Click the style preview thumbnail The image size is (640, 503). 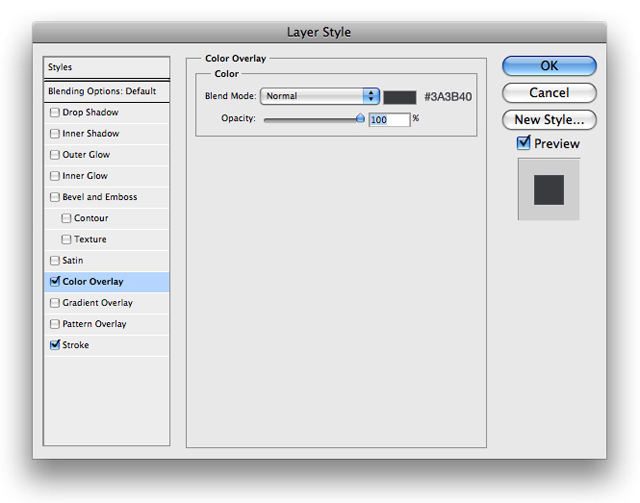click(549, 189)
